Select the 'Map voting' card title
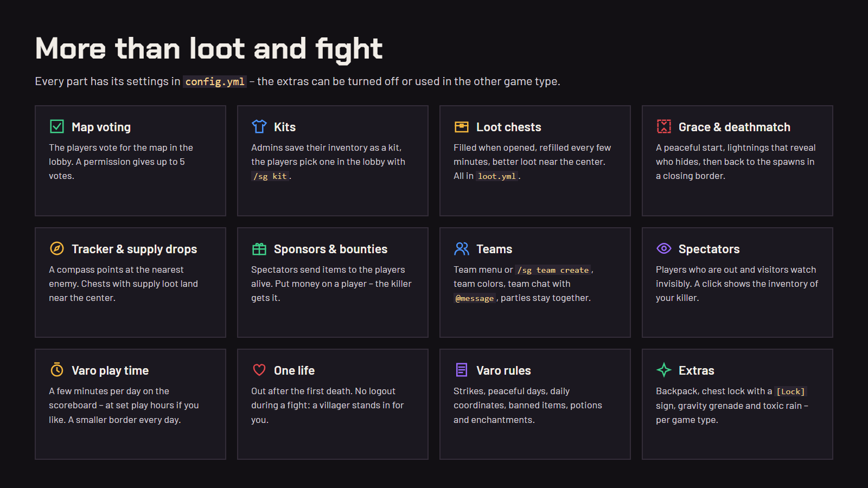 [101, 127]
